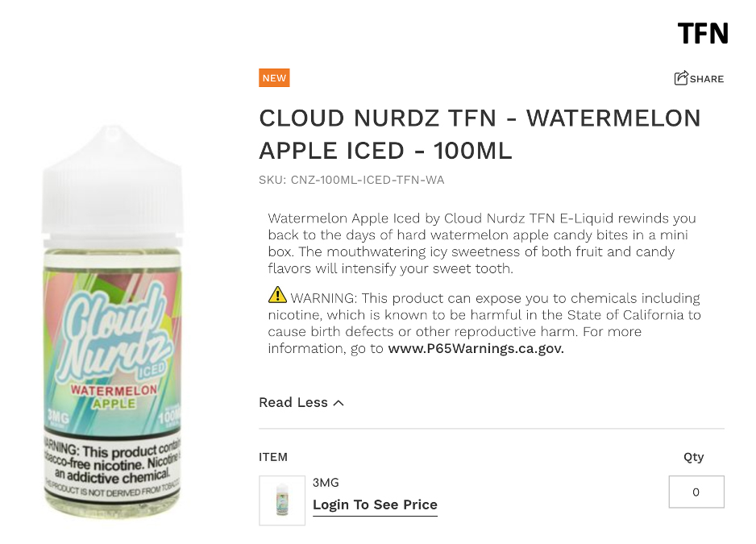Click the orange NEW badge
This screenshot has height=544, width=756.
(x=274, y=77)
